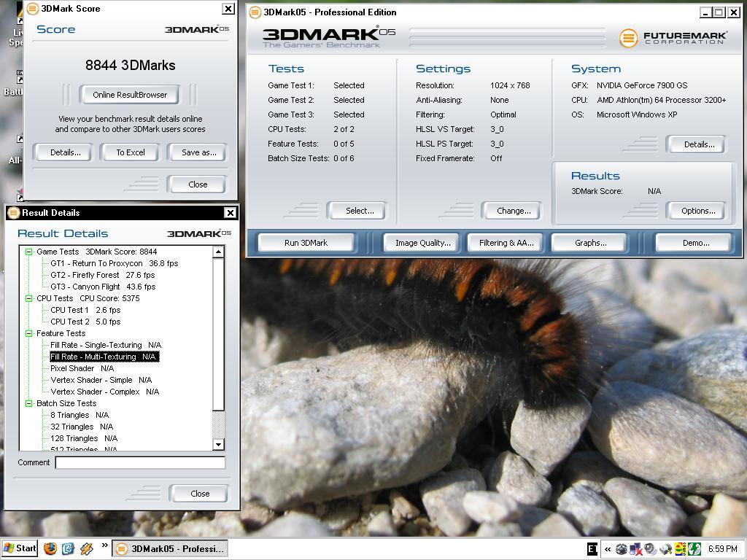Collapse the Feature Tests tree node
Image resolution: width=747 pixels, height=560 pixels.
pyautogui.click(x=28, y=333)
